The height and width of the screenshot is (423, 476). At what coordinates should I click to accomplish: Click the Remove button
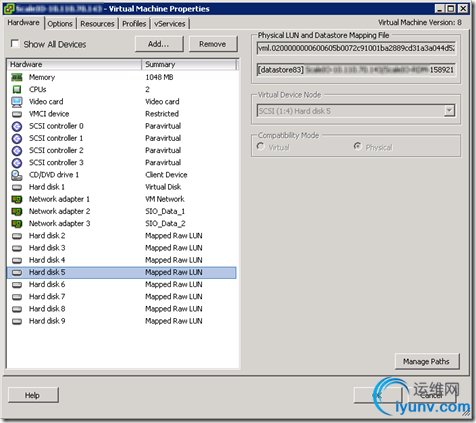pyautogui.click(x=213, y=44)
